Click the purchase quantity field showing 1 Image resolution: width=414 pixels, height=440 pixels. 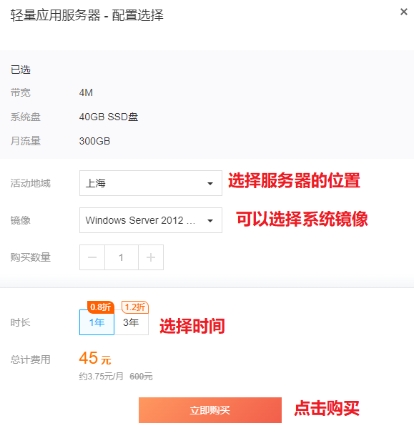coord(121,257)
